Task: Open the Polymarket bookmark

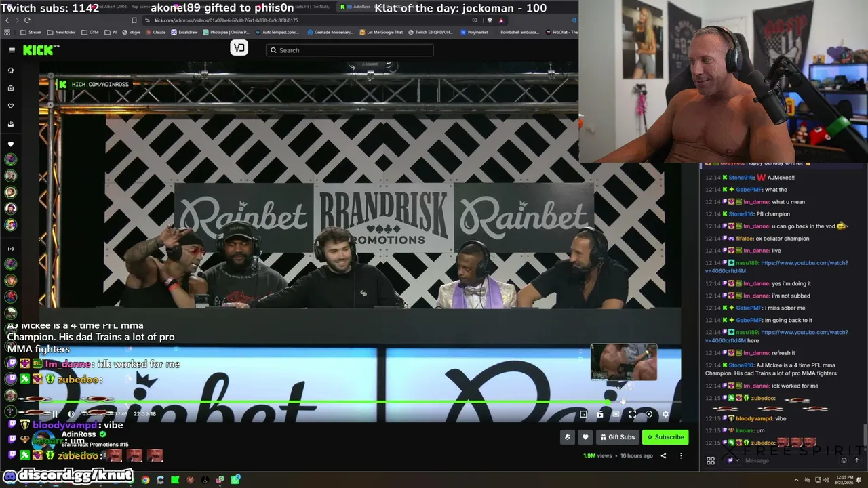Action: pyautogui.click(x=474, y=32)
